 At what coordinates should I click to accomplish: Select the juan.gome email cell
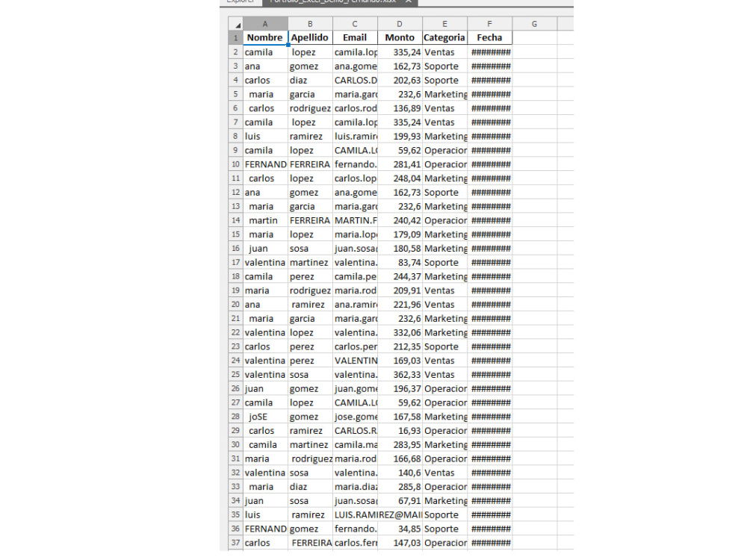[355, 388]
